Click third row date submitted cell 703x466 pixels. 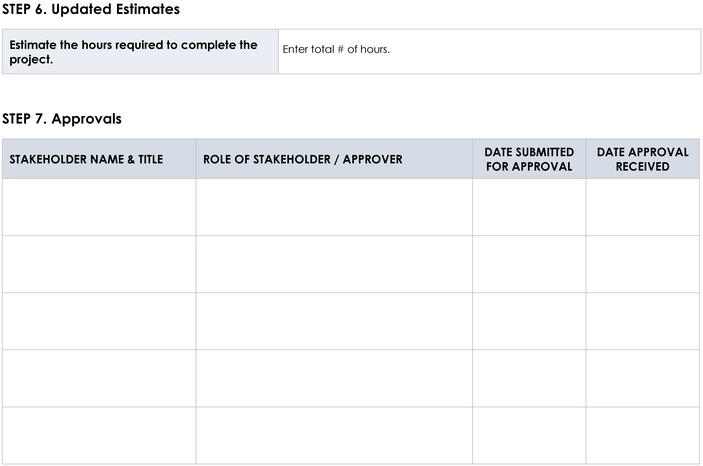pyautogui.click(x=529, y=321)
